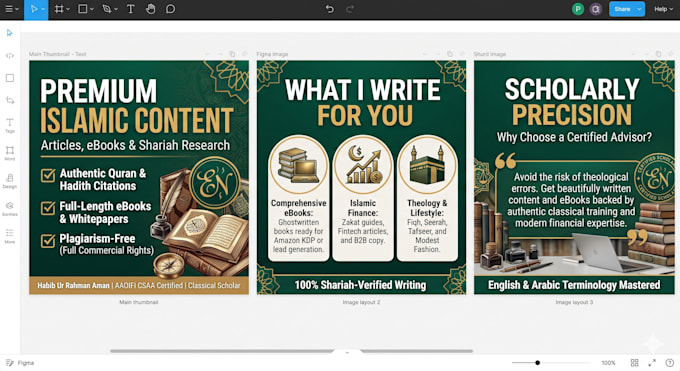Screen dimensions: 680x371
Task: Select the Frame tool
Action: coord(59,9)
